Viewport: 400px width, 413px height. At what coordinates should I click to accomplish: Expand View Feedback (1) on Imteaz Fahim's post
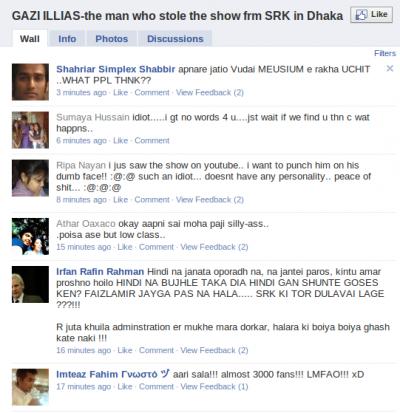tap(214, 387)
